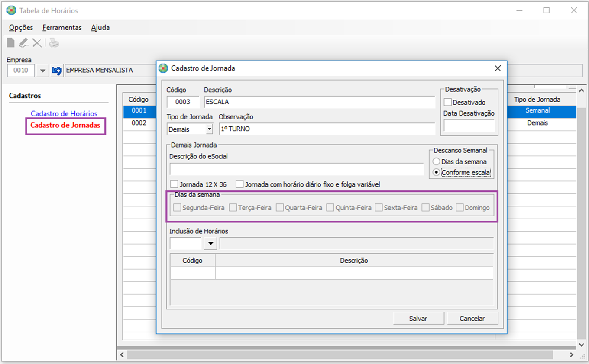Open the Tipo de Jornada dropdown

(x=210, y=129)
